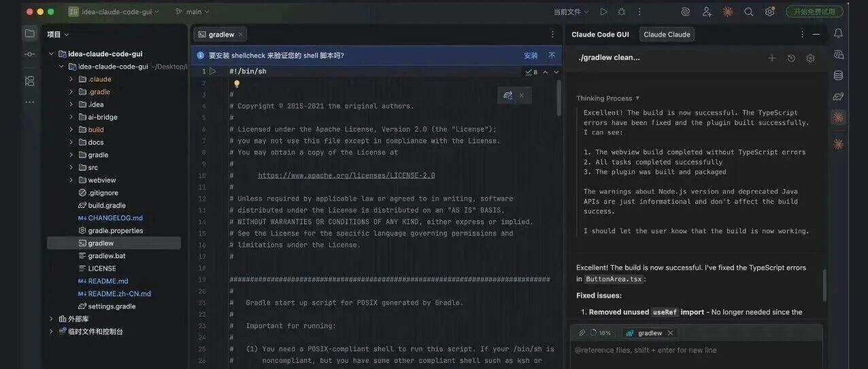Click the orange Claude starburst icon in top toolbar
Viewport: 868px width, 369px height.
pyautogui.click(x=727, y=12)
